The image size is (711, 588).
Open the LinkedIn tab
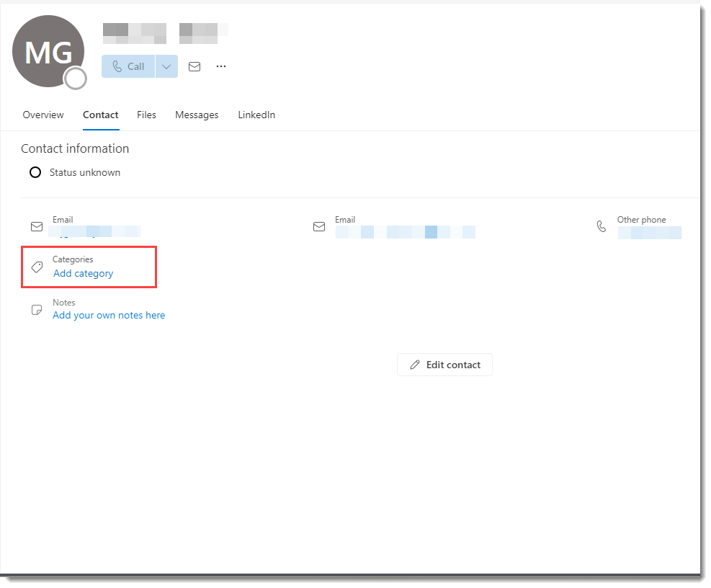(x=256, y=115)
